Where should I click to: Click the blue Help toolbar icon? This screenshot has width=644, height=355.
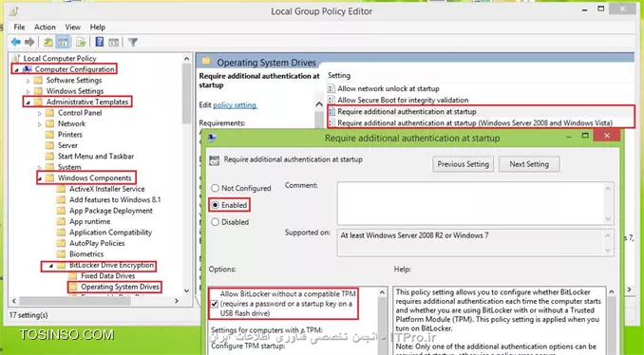(100, 42)
